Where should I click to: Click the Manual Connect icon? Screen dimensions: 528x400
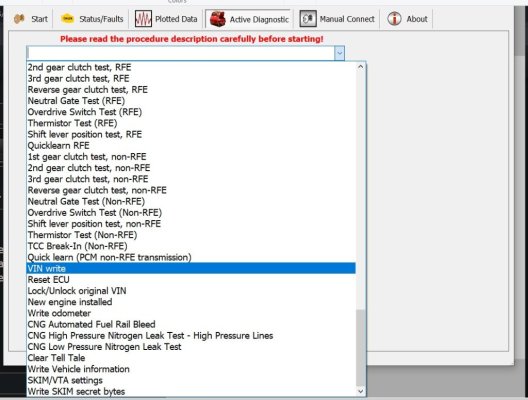308,19
